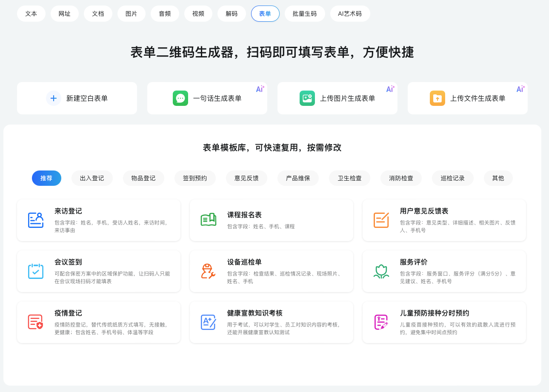Filter templates by 物品登记

(143, 178)
